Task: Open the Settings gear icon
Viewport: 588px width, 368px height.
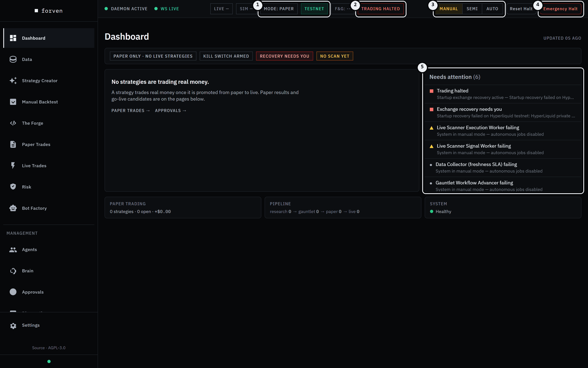Action: [x=13, y=326]
